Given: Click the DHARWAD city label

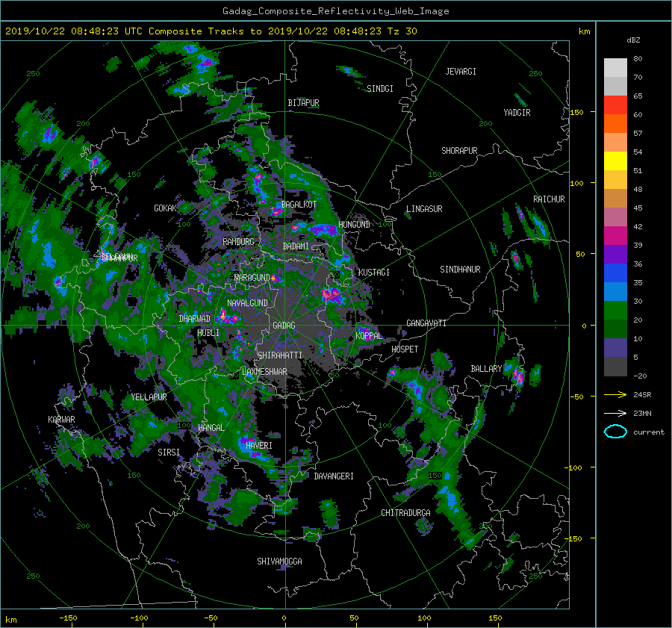Looking at the screenshot, I should pos(195,319).
